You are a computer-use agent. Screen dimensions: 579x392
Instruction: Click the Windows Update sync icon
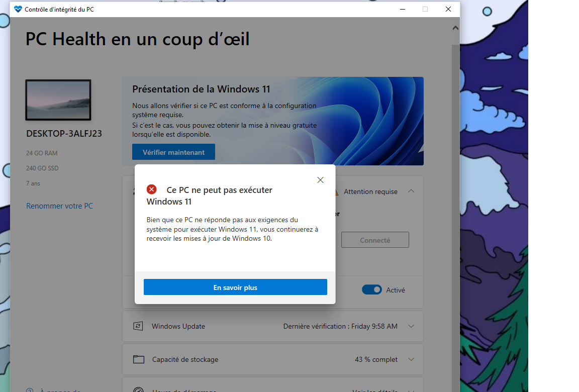pyautogui.click(x=138, y=326)
